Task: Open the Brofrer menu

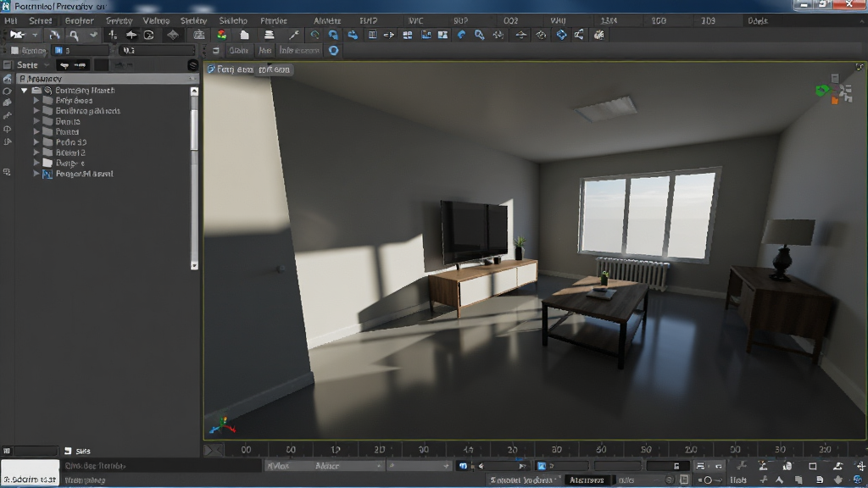Action: [79, 20]
